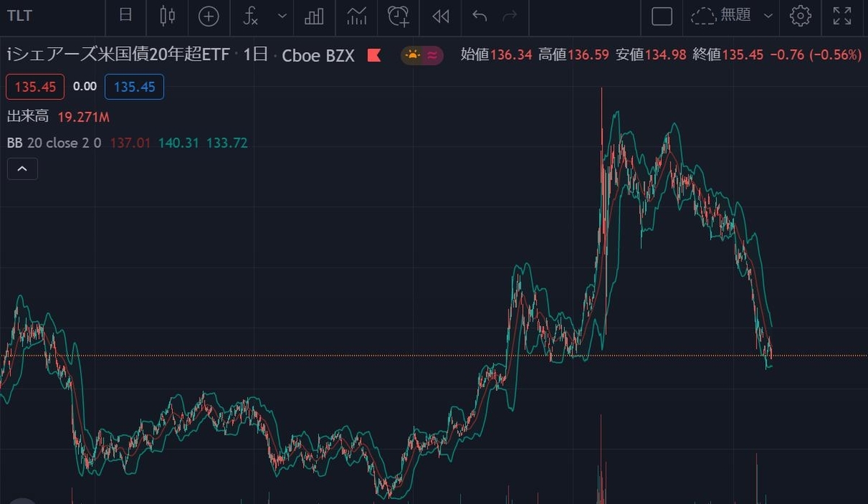Click the 19.271M volume value
This screenshot has width=868, height=504.
click(x=84, y=117)
